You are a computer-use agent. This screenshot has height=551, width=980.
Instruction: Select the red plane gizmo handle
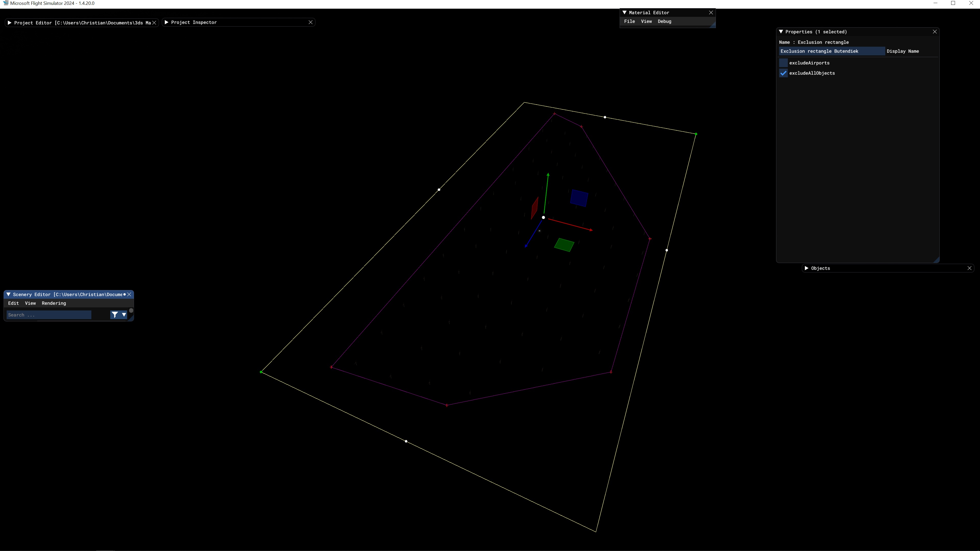point(534,208)
